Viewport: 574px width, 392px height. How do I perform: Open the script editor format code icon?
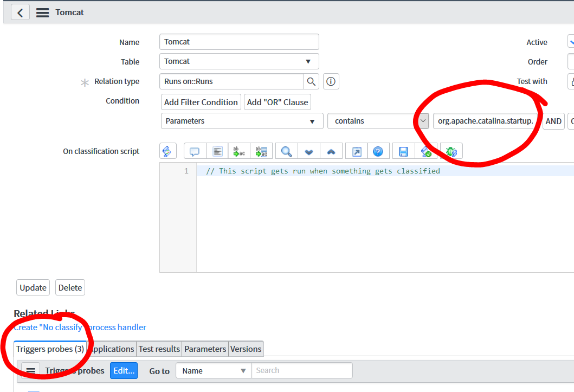click(x=217, y=150)
